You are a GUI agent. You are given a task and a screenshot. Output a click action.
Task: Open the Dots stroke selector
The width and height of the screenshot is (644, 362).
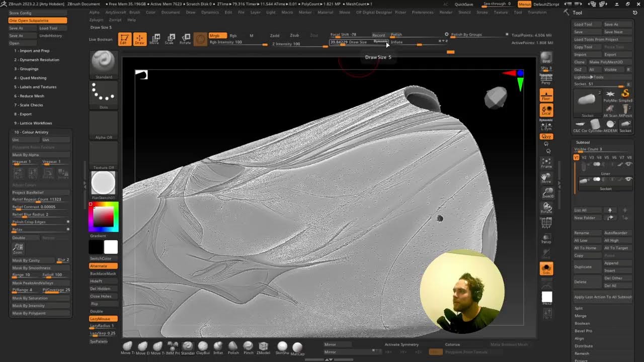point(104,95)
